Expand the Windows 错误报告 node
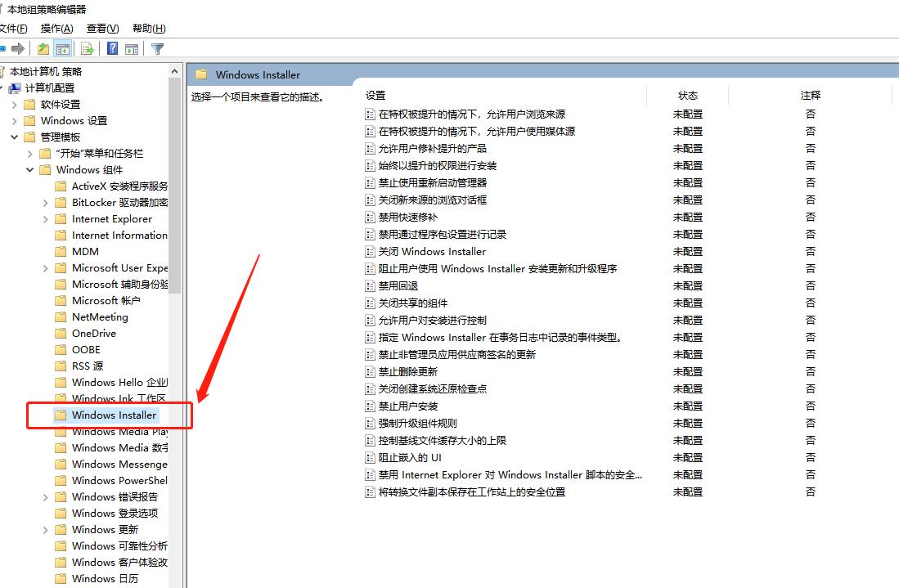Screen dimensions: 899x588 pos(45,497)
